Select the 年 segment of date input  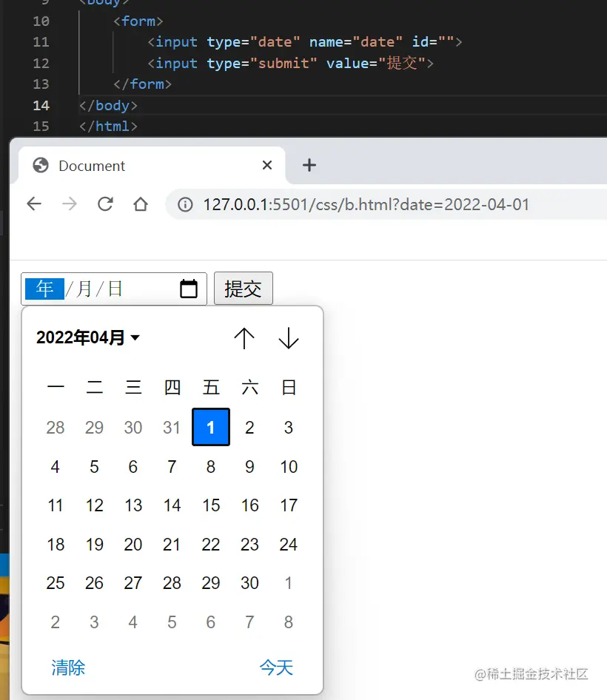pyautogui.click(x=44, y=289)
